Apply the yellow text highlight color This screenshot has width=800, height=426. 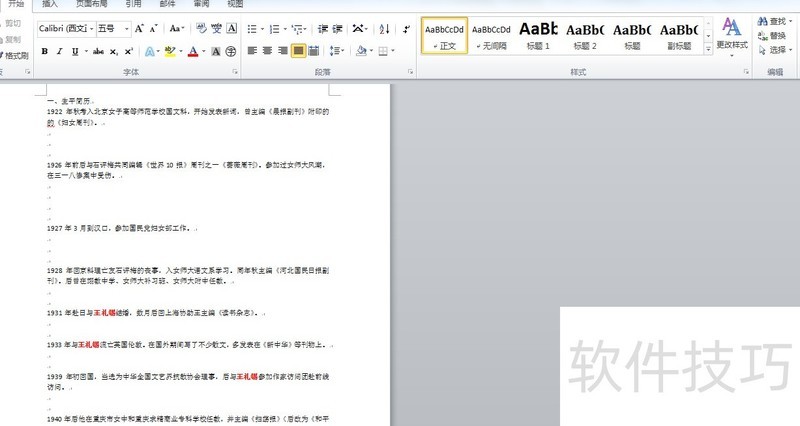click(x=170, y=52)
